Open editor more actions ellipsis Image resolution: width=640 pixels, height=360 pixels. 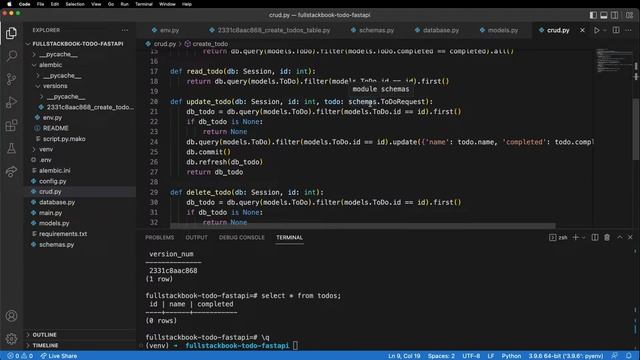[x=629, y=30]
